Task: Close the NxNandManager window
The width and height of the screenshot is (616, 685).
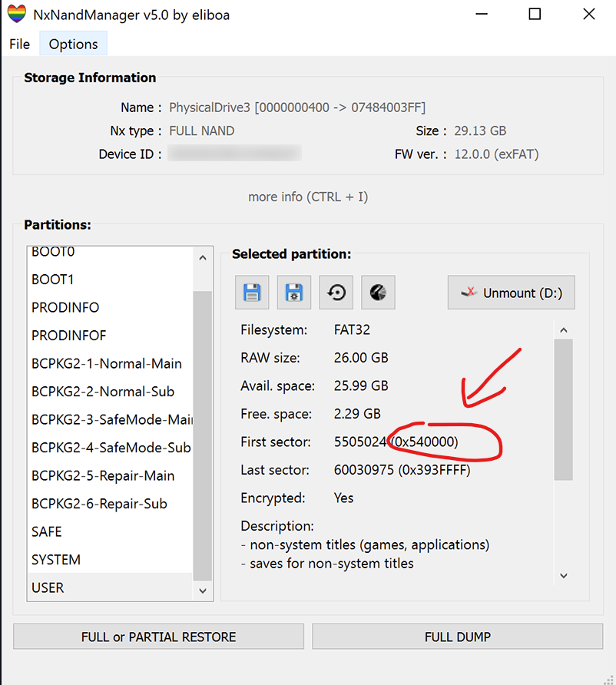Action: click(x=589, y=14)
